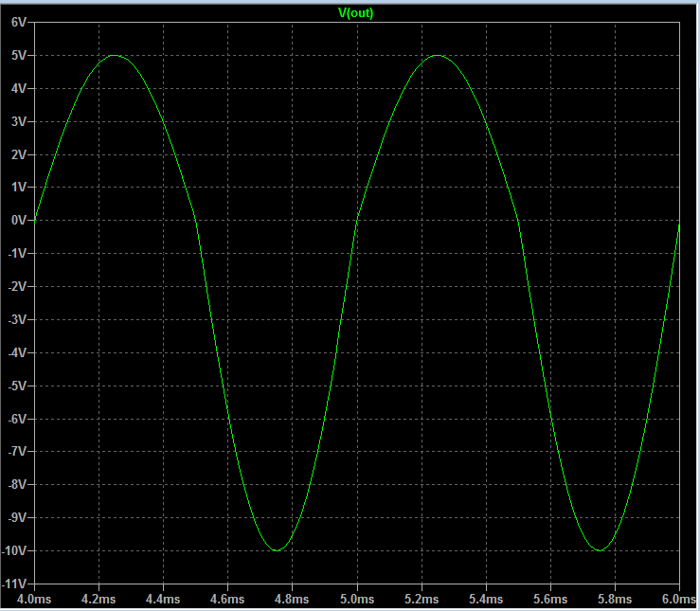
Task: Click the 5.0ms time axis label
Action: click(357, 599)
